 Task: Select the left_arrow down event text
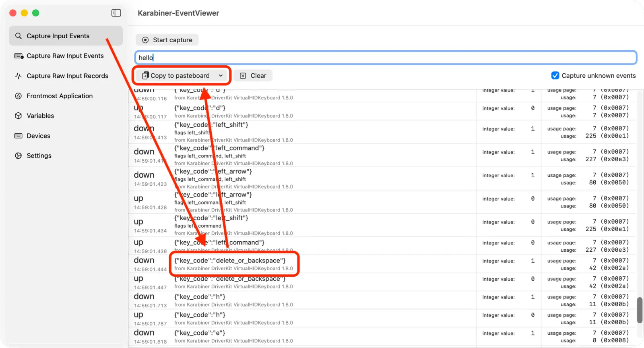pyautogui.click(x=213, y=172)
